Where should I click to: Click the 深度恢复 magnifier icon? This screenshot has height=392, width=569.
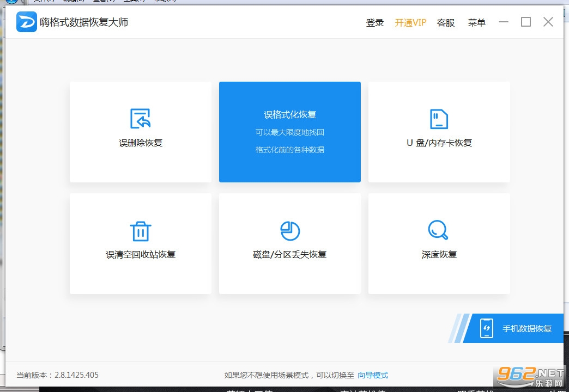(438, 230)
